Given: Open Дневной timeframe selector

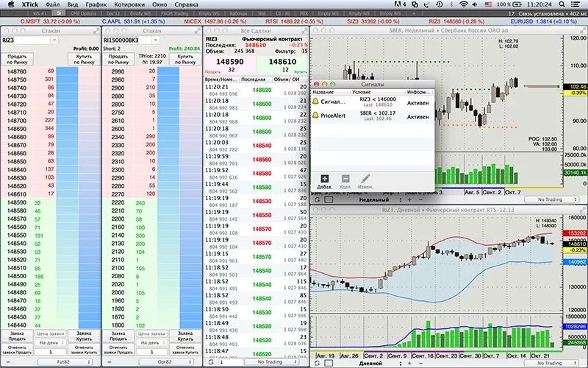Looking at the screenshot, I should [379, 363].
